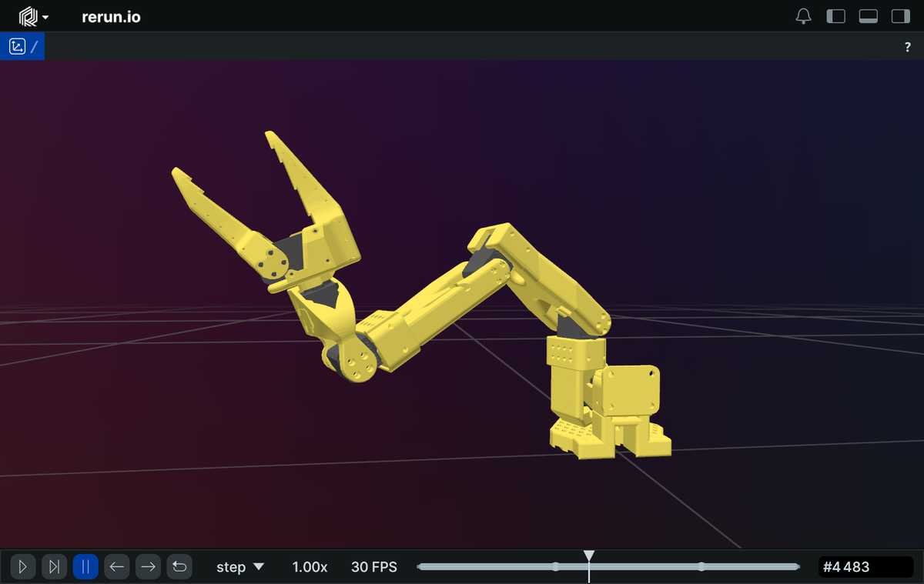Open the Rerun logo menu

[x=34, y=16]
